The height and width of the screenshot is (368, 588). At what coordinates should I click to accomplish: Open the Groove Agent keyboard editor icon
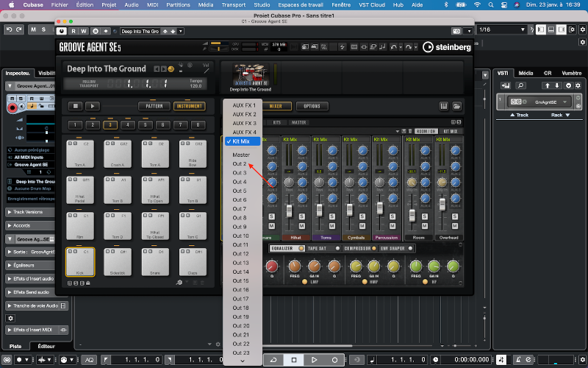click(444, 106)
